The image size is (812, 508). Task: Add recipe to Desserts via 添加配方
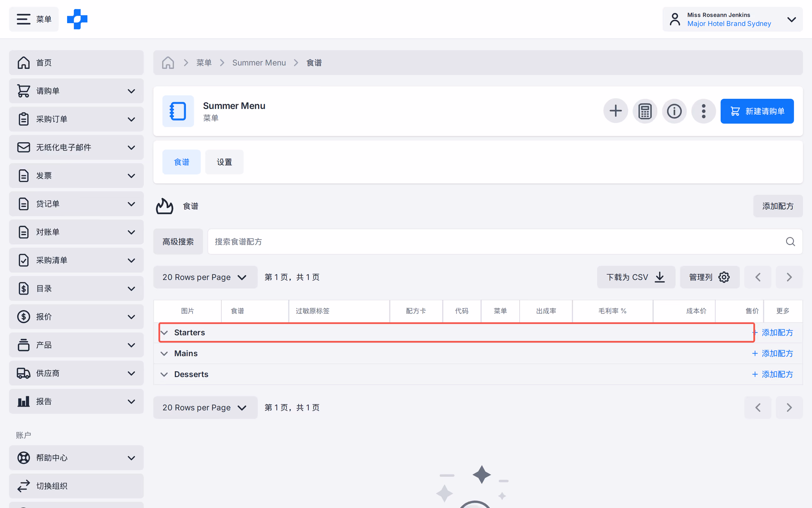(x=772, y=374)
